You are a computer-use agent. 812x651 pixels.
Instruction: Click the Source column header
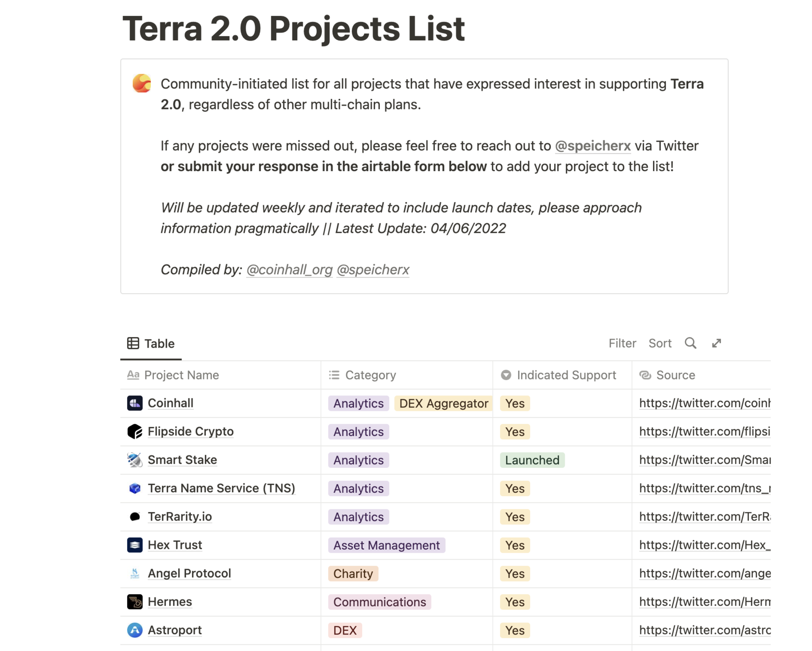point(702,375)
